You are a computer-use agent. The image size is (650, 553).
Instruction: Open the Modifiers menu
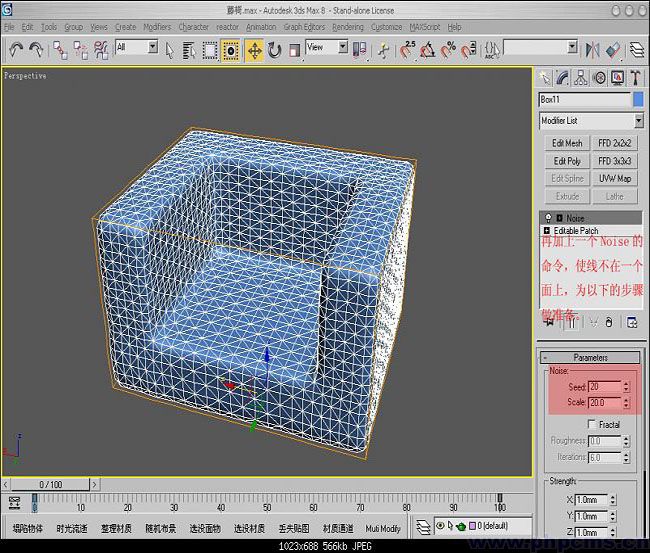pos(157,27)
